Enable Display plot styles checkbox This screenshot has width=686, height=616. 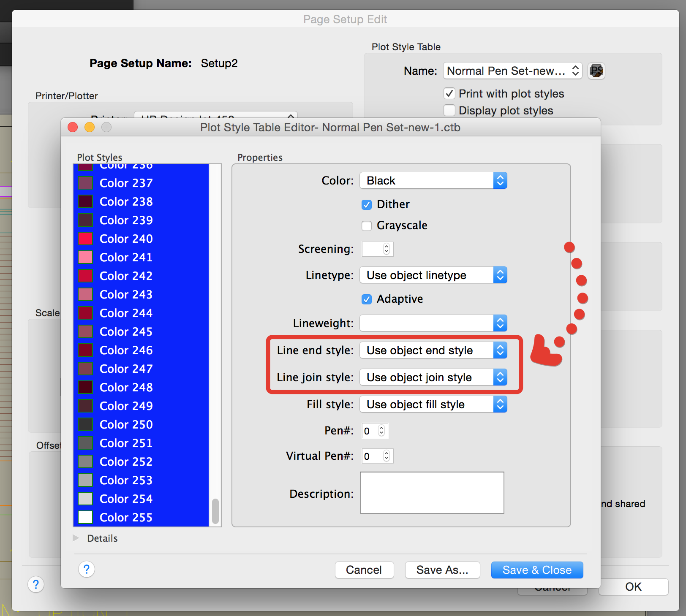pyautogui.click(x=449, y=110)
